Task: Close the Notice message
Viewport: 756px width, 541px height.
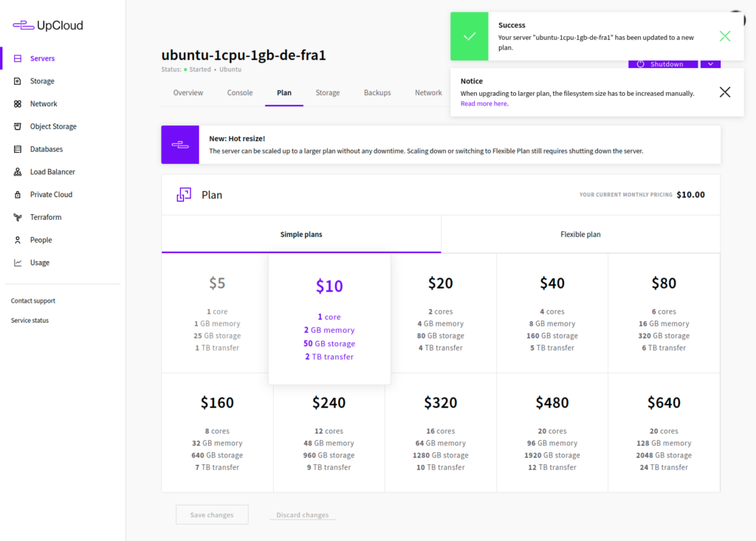Action: coord(724,92)
